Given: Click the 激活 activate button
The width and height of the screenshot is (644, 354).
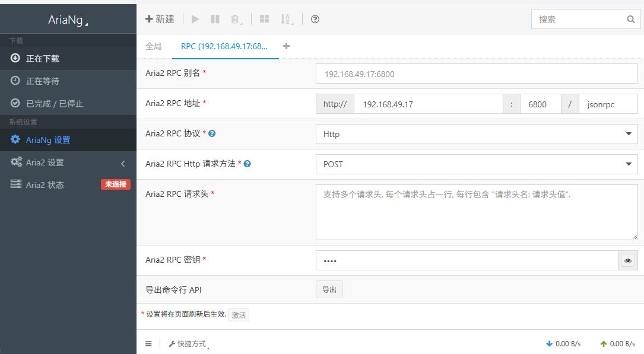Looking at the screenshot, I should [239, 315].
